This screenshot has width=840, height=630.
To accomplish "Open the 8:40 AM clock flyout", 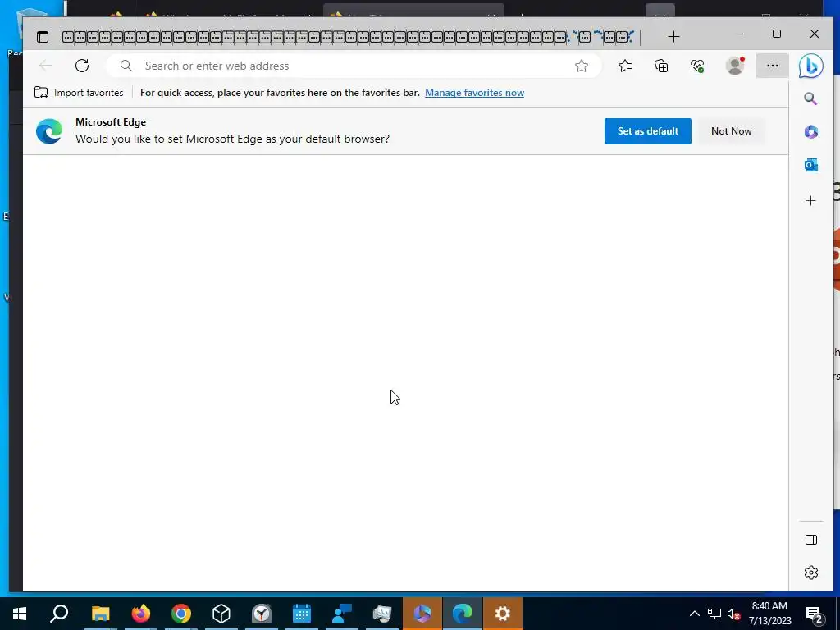I will (769, 614).
